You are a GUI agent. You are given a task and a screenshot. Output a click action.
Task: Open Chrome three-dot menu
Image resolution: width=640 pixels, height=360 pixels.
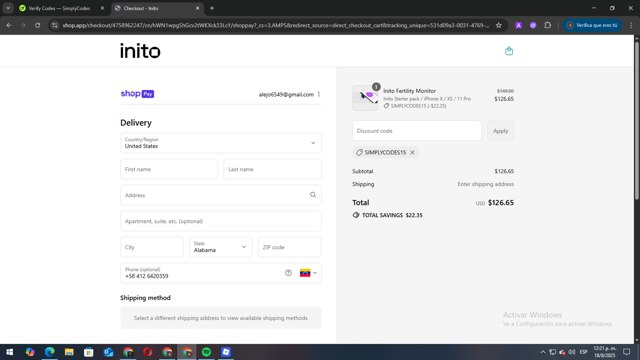(x=631, y=25)
